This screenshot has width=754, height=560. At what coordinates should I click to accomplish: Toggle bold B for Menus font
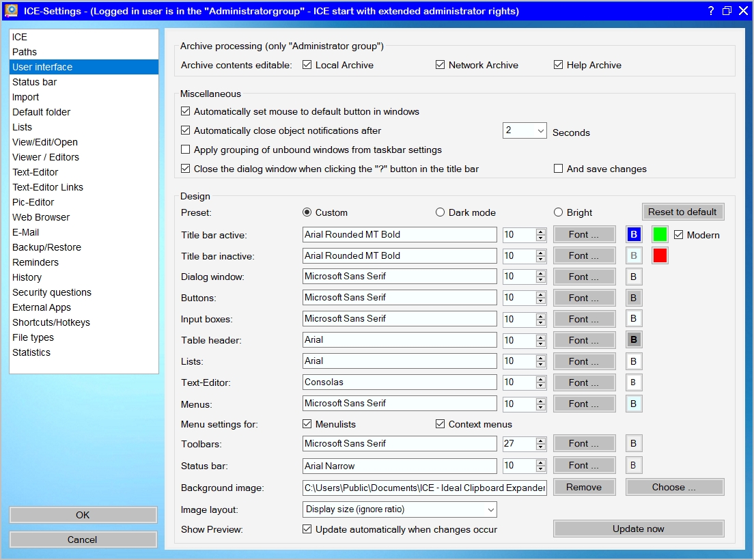(x=634, y=404)
